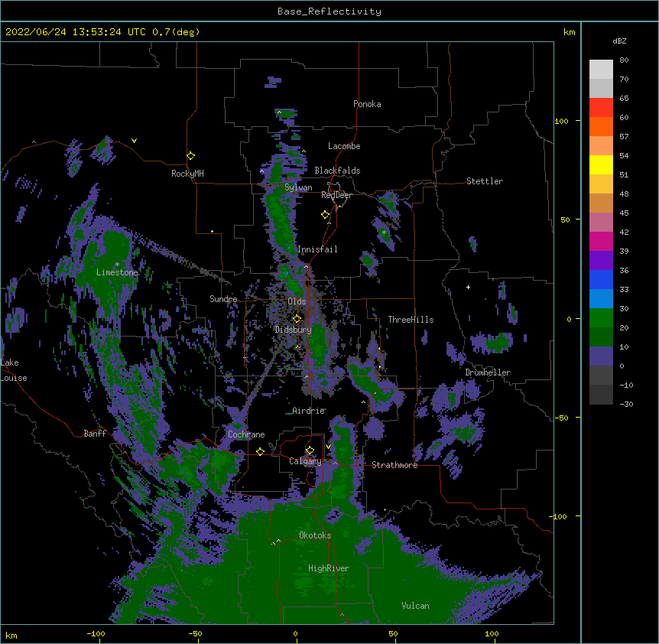Click the yellow diamond marker beside RockyMH
Viewport: 659px width, 644px height.
click(191, 156)
